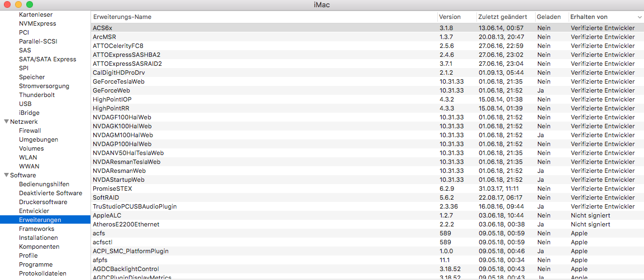Select Protokolldateien in the sidebar
Screen dimensions: 644x280
pyautogui.click(x=42, y=273)
